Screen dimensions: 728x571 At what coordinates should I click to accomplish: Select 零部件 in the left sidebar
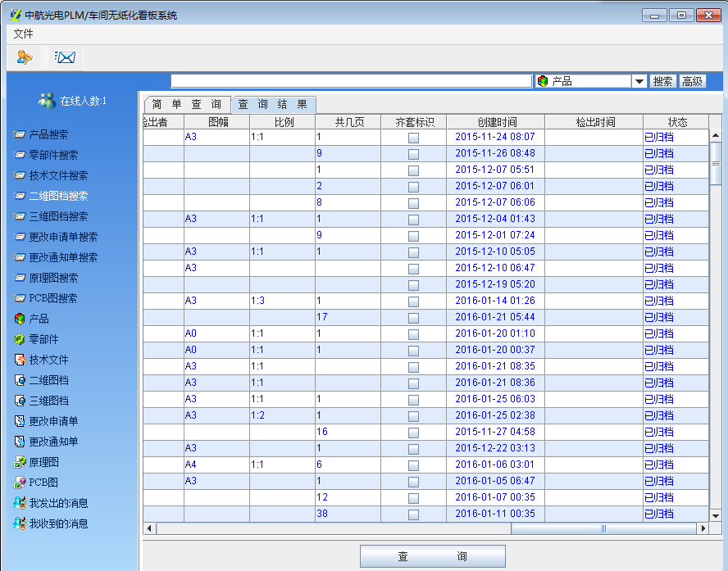tap(43, 339)
